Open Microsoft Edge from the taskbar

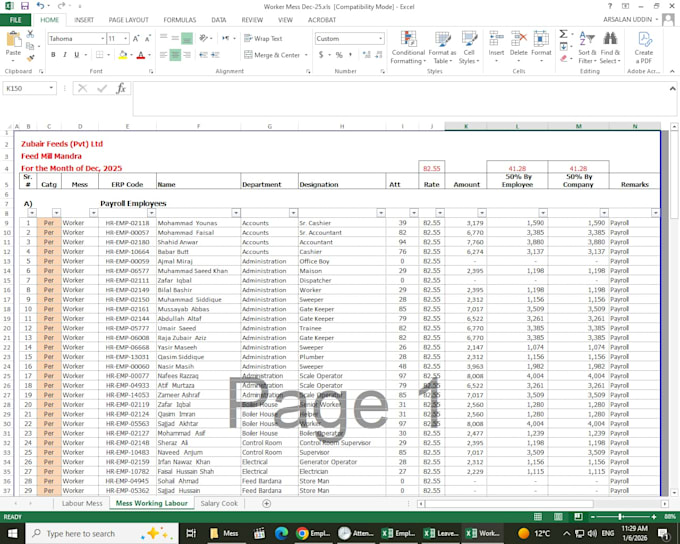(x=281, y=533)
